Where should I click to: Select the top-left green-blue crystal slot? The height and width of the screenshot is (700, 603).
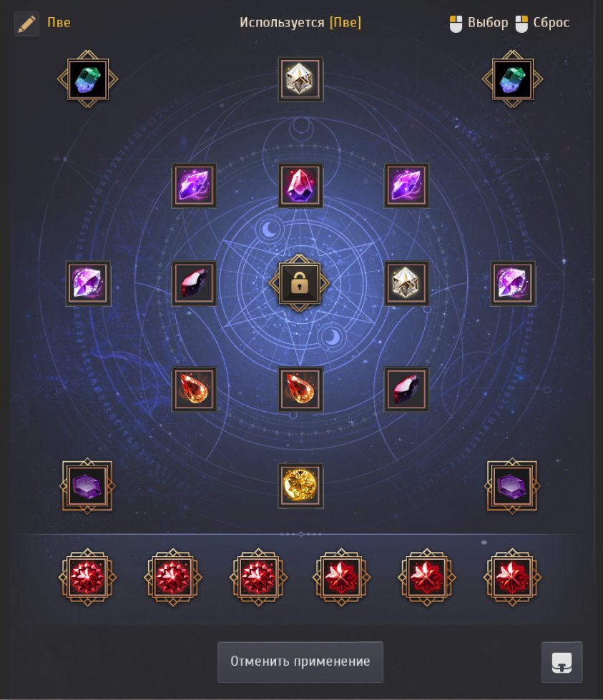pos(87,79)
